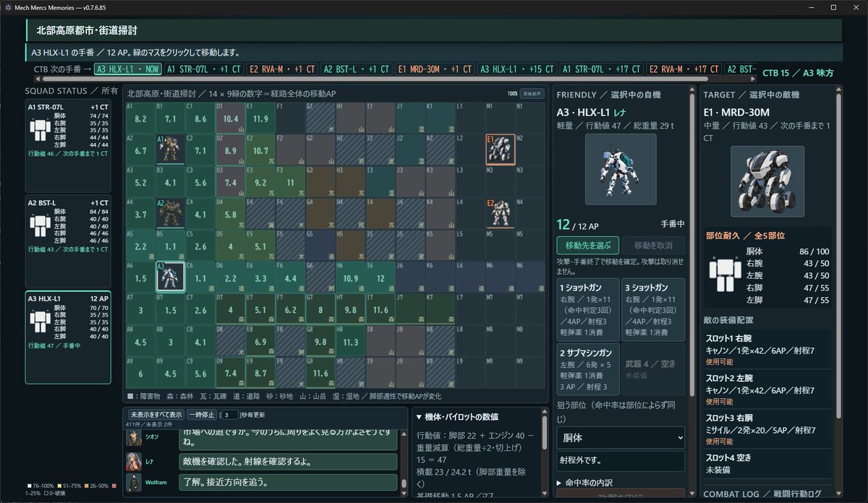Target the E1 enemy mech on the map
The image size is (868, 503).
[x=501, y=150]
